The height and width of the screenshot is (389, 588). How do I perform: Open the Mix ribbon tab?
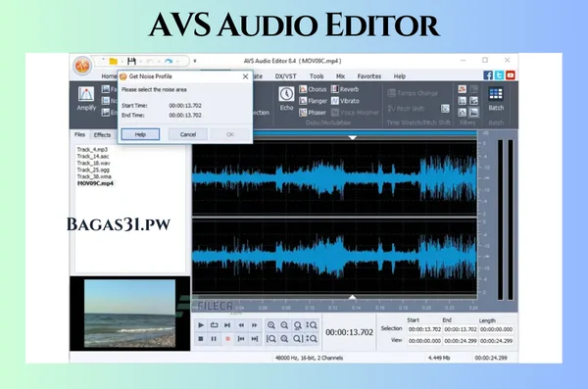point(340,76)
